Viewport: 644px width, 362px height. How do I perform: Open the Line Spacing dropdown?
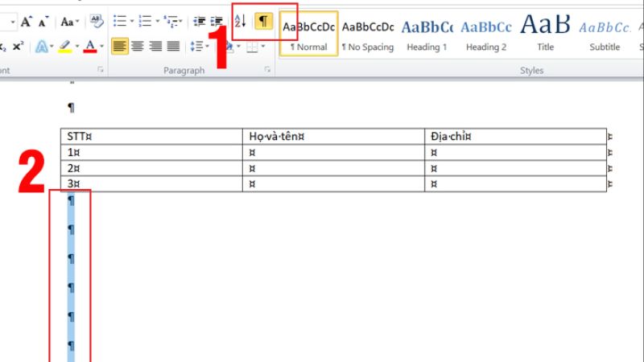[199, 47]
